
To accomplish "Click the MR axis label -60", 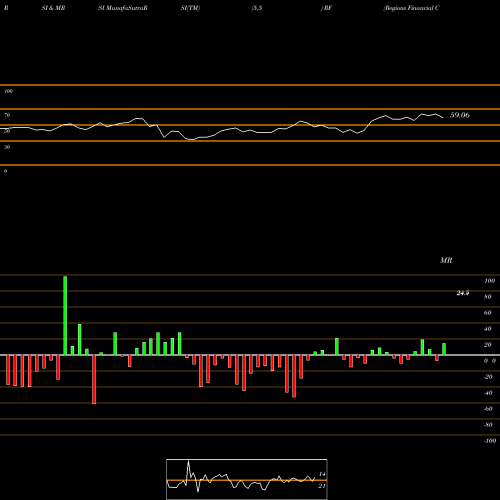I will [x=488, y=409].
